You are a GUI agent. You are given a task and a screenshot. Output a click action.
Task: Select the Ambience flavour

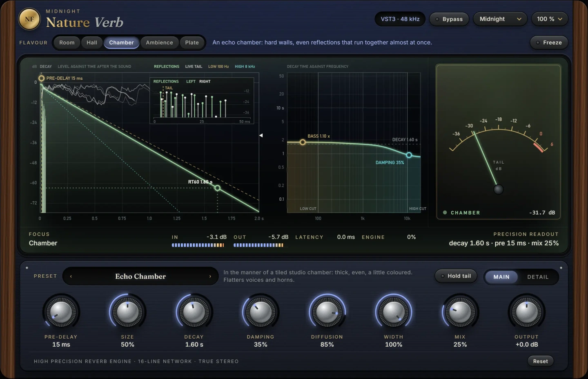pos(160,43)
